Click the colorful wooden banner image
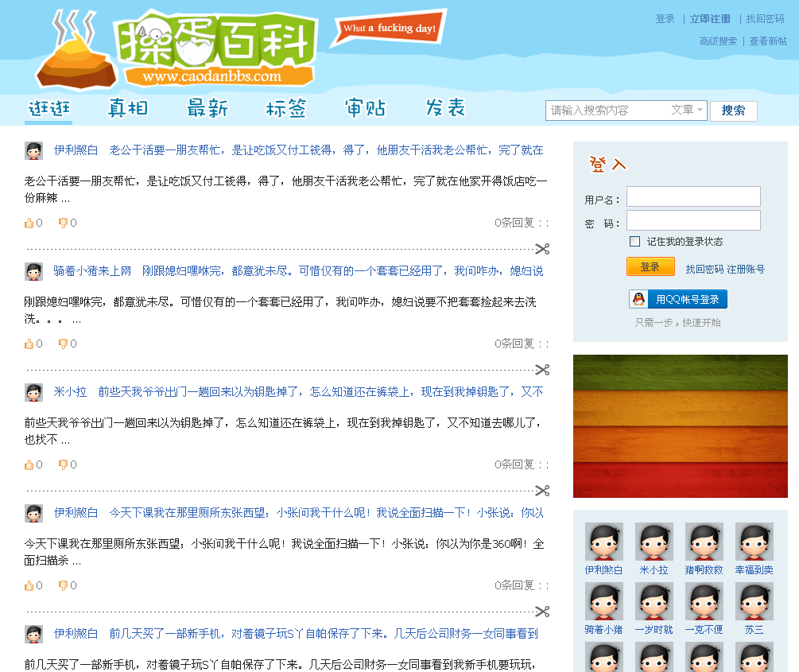The width and height of the screenshot is (799, 672). pyautogui.click(x=681, y=426)
